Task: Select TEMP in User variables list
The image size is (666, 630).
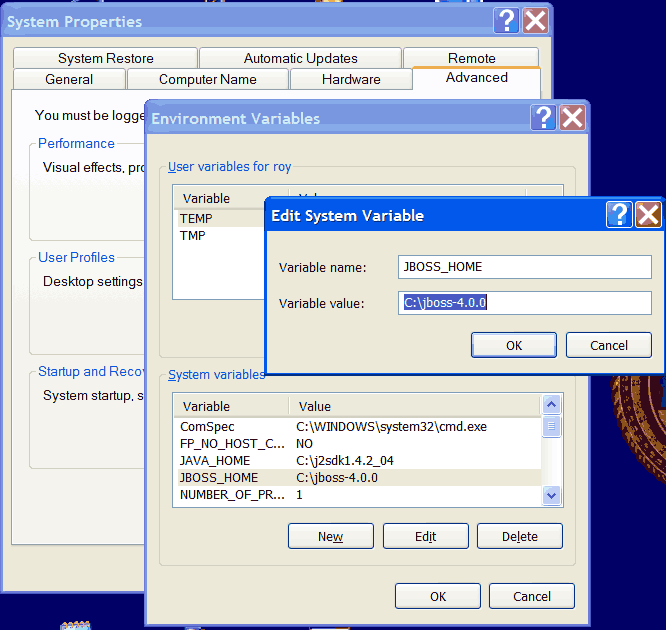Action: (196, 218)
